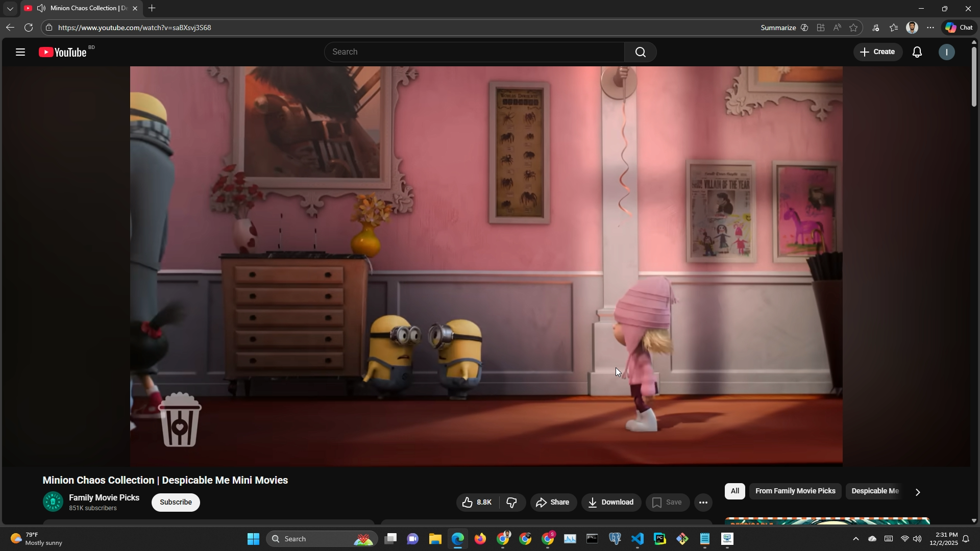Select the 'Despicable Me' filter chip
This screenshot has width=980, height=551.
(874, 491)
